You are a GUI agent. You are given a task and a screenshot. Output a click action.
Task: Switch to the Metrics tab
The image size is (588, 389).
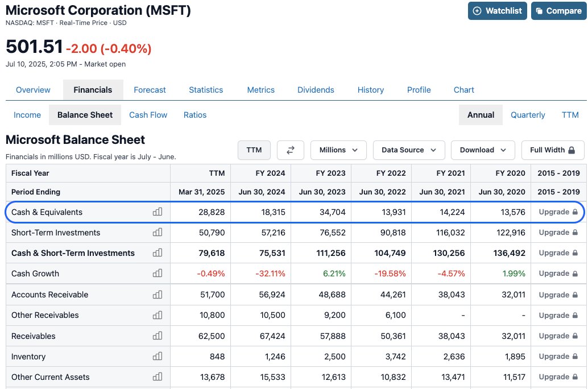(x=260, y=90)
